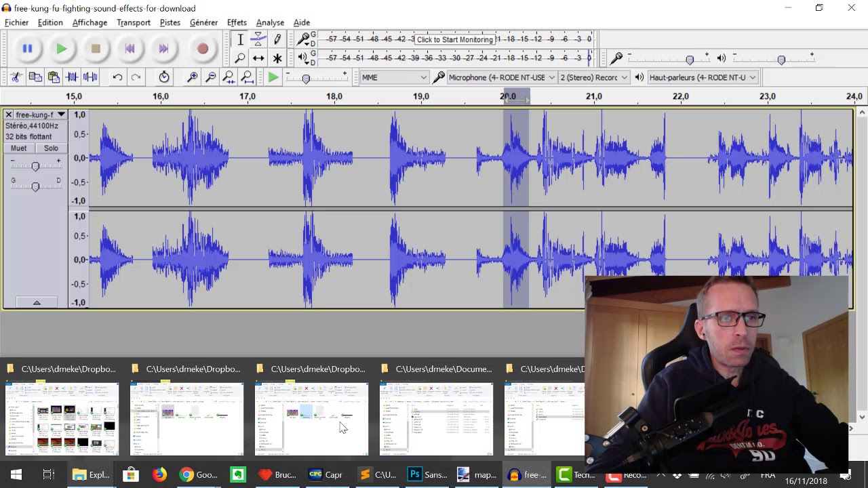Start playback with the green Play button

click(61, 49)
